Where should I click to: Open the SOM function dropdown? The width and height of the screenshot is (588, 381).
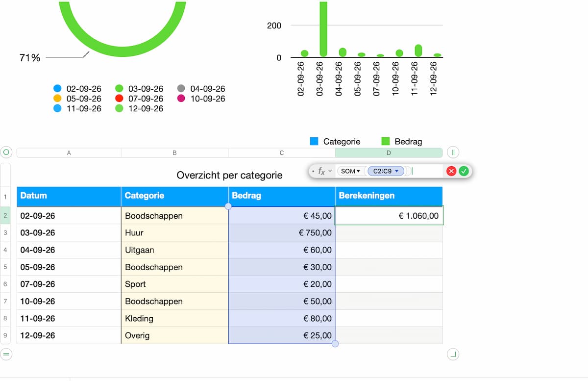[350, 171]
